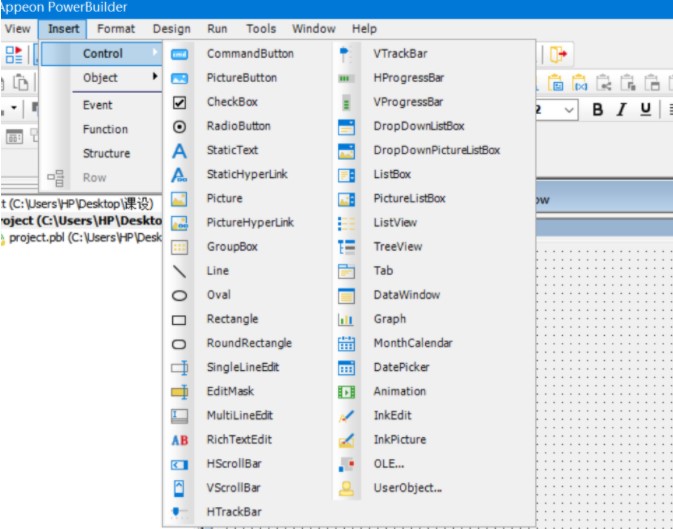Click the Bold button

click(597, 109)
